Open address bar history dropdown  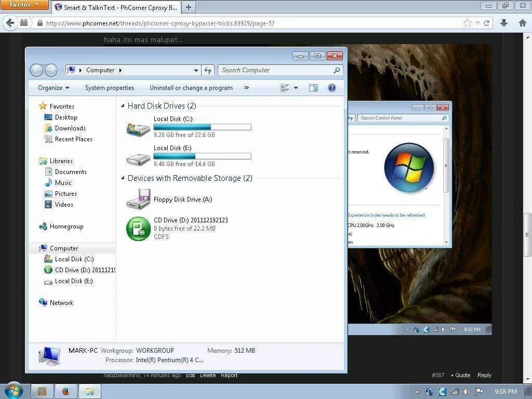[x=196, y=70]
